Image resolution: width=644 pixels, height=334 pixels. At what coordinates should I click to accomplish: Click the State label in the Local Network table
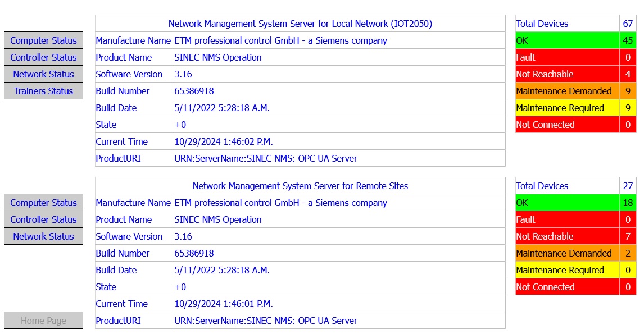(x=106, y=125)
